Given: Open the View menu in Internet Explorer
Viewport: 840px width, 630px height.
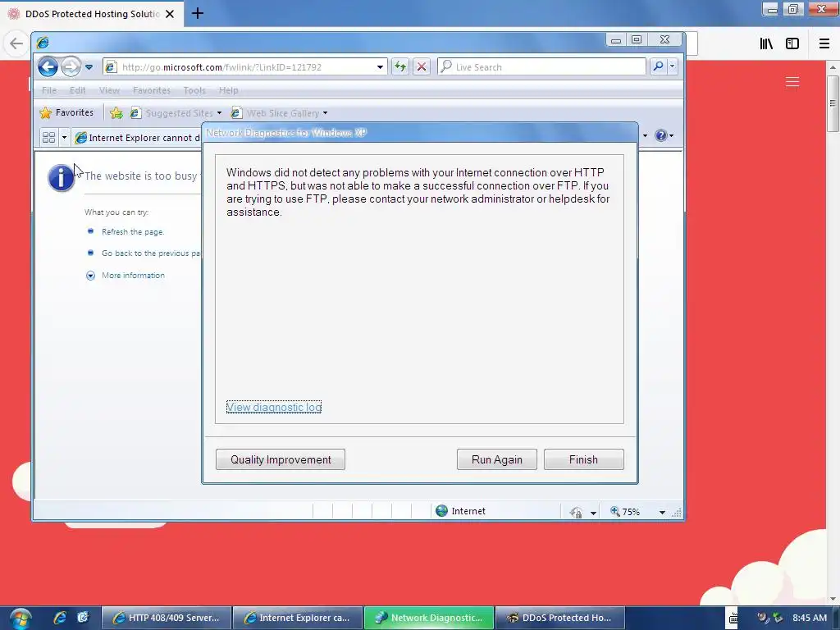Looking at the screenshot, I should point(109,90).
